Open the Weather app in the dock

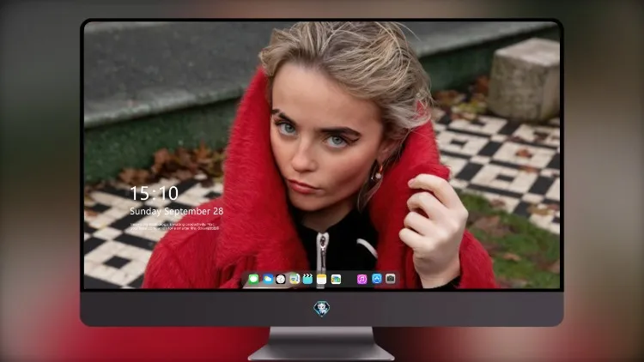(x=268, y=279)
